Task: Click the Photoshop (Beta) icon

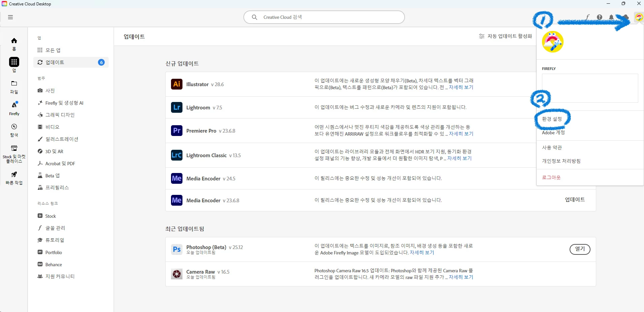Action: coord(177,249)
